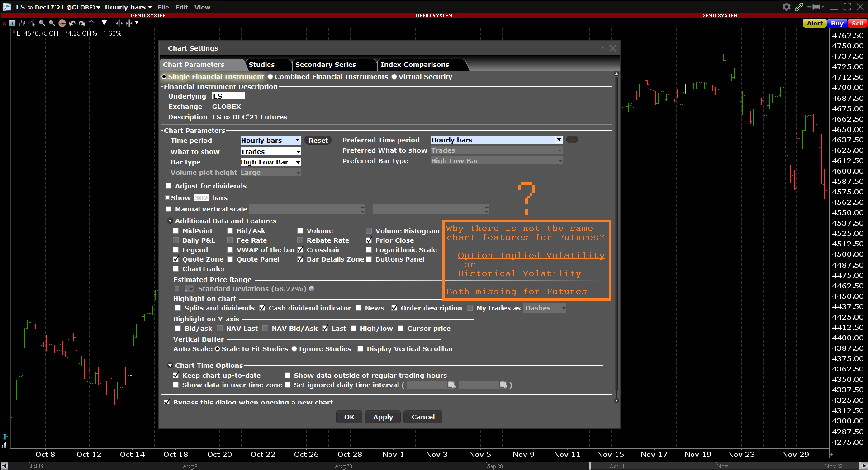The width and height of the screenshot is (868, 470).
Task: Open second time interval picker icon
Action: pos(503,385)
